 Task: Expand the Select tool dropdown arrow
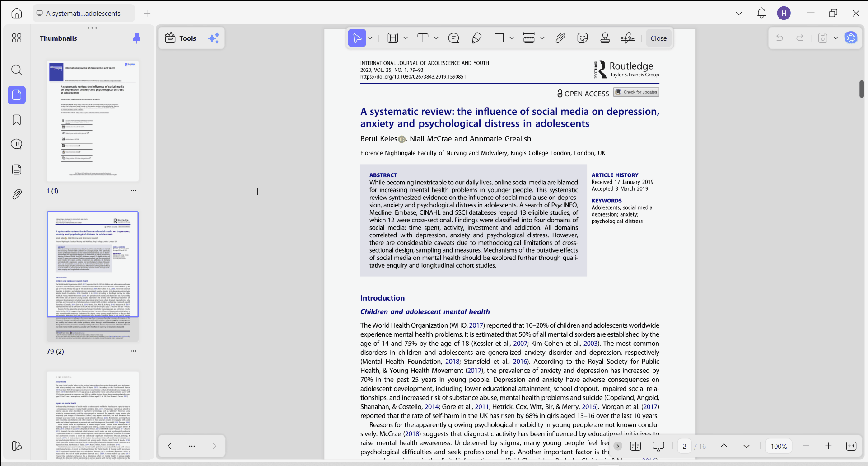370,38
